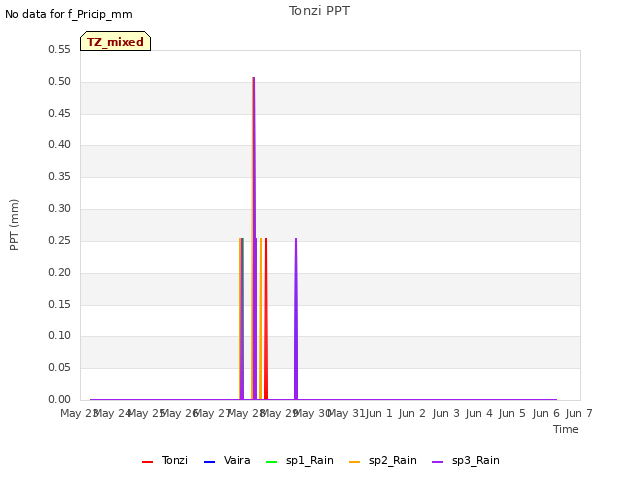Screen dimensions: 640x480
Task: Toggle the sp2_Rain legend entry
Action: [383, 460]
